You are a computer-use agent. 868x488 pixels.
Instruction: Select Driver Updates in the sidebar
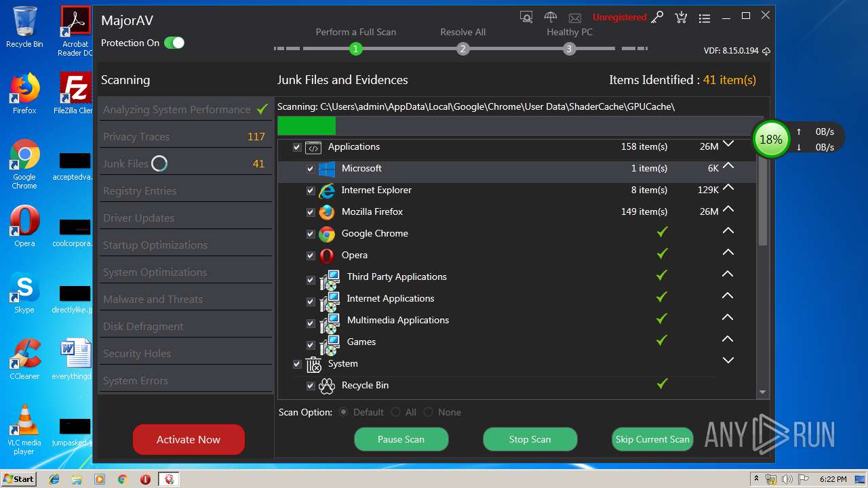pos(185,218)
